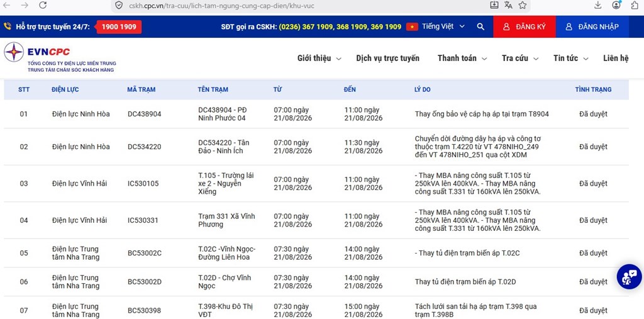Click station name Tân Đảo - Ninh Ích
The width and height of the screenshot is (644, 319).
click(223, 147)
